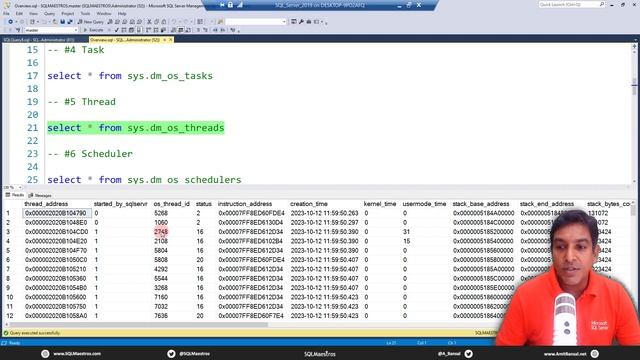Open the Project menu
Viewport: 640px width, 360px height.
coord(68,13)
